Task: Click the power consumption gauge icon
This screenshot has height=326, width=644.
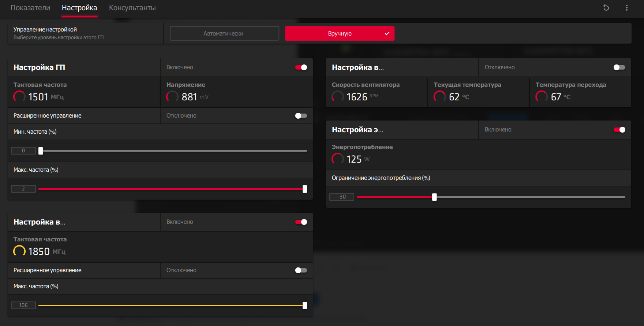Action: pyautogui.click(x=338, y=159)
